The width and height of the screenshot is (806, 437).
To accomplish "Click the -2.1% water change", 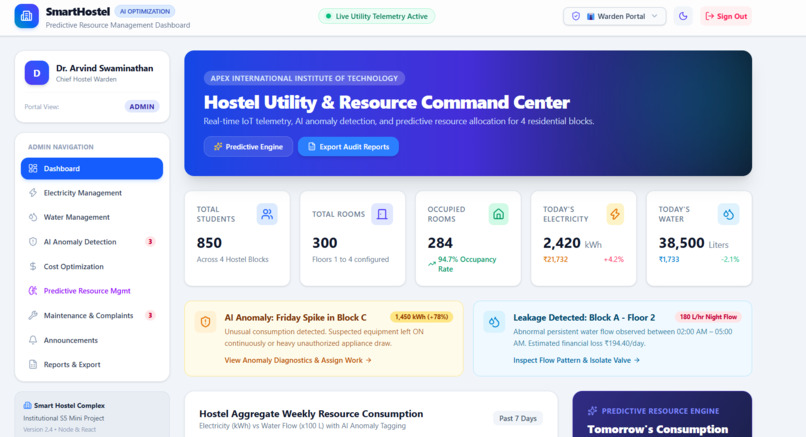I will (729, 260).
